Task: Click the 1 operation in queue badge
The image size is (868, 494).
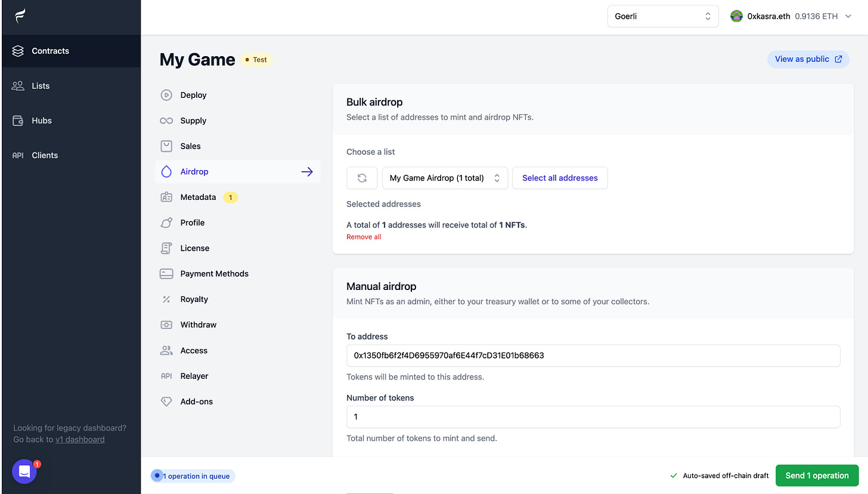Action: (193, 476)
